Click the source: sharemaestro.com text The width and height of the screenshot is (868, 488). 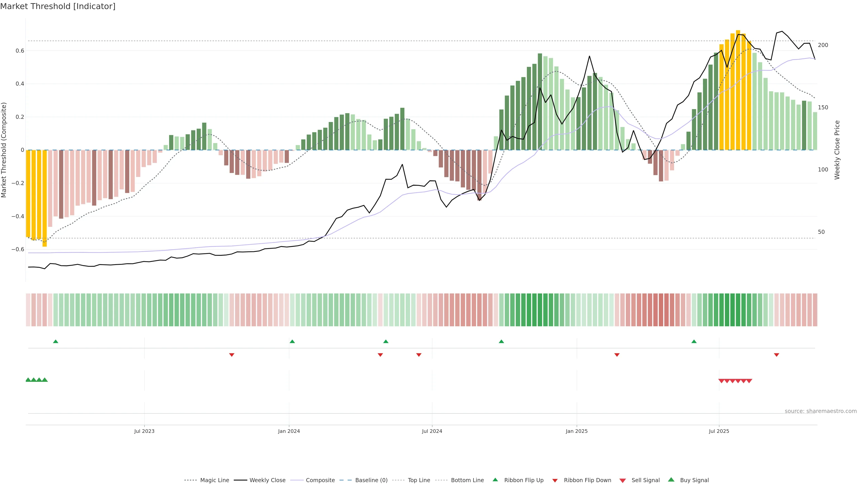pos(821,411)
